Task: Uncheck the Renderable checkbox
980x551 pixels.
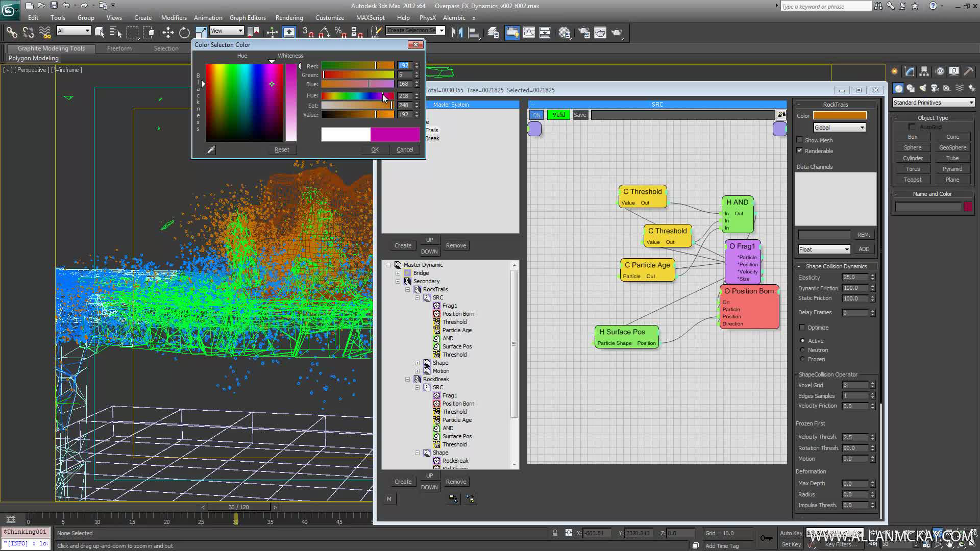Action: (800, 151)
